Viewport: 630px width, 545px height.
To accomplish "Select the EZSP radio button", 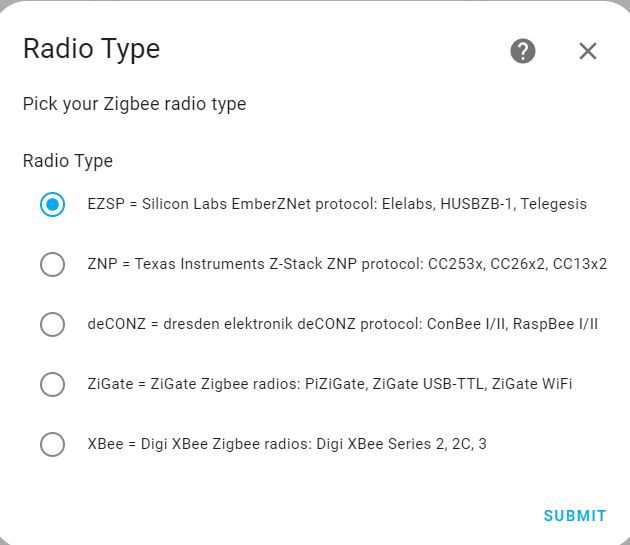I will 52,204.
